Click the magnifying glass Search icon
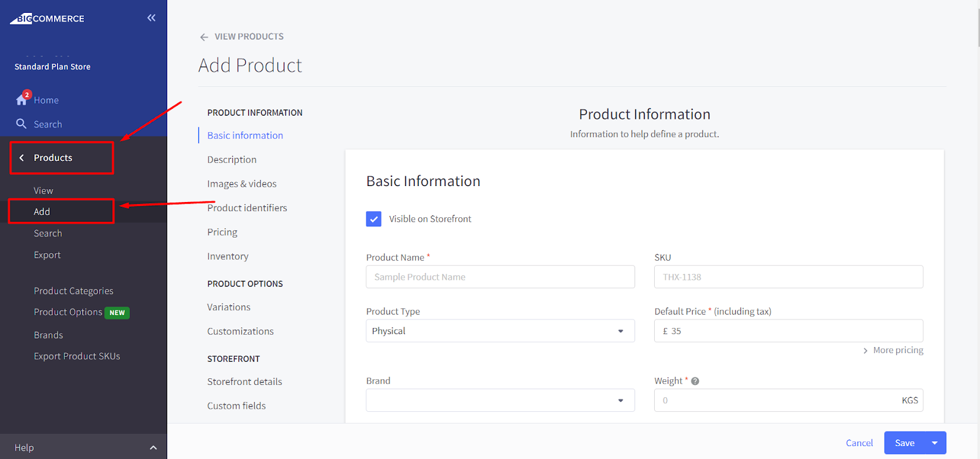 pyautogui.click(x=21, y=124)
